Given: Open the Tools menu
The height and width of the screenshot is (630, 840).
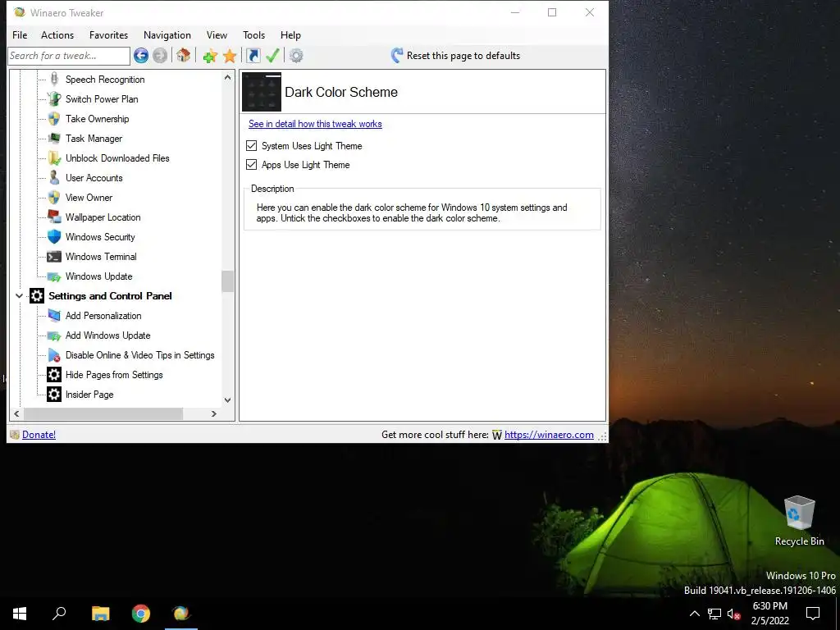Looking at the screenshot, I should tap(254, 34).
